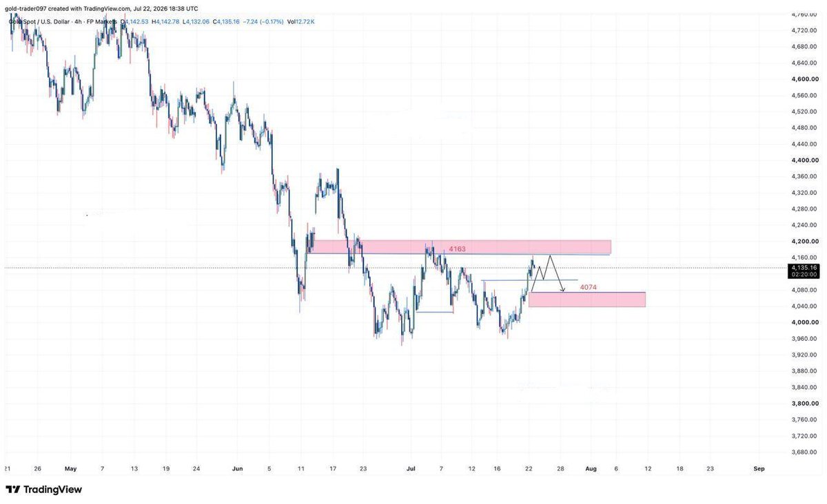
Task: Click the 3,880.00 price axis label
Action: click(x=804, y=371)
